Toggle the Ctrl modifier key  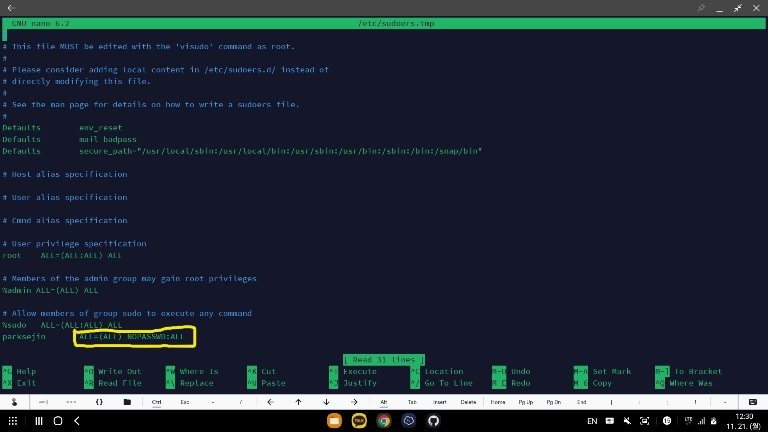(x=156, y=402)
